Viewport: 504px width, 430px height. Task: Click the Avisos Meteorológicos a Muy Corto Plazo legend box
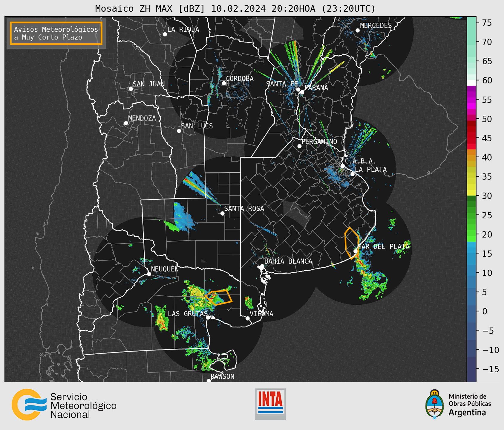[x=56, y=33]
